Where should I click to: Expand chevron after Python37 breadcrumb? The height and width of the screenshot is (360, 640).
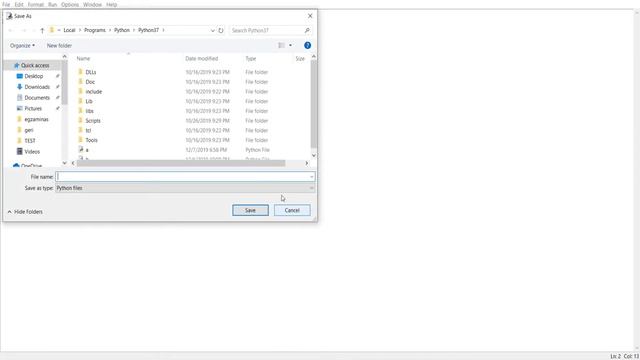click(163, 30)
